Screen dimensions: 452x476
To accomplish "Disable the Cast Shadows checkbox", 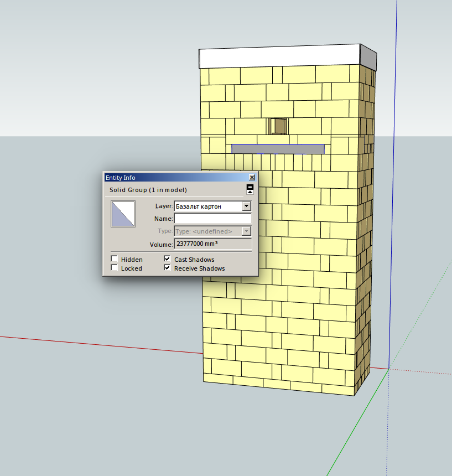I will (168, 259).
